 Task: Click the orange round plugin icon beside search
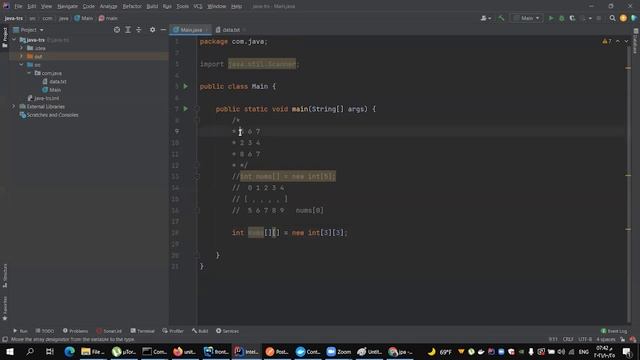click(623, 18)
